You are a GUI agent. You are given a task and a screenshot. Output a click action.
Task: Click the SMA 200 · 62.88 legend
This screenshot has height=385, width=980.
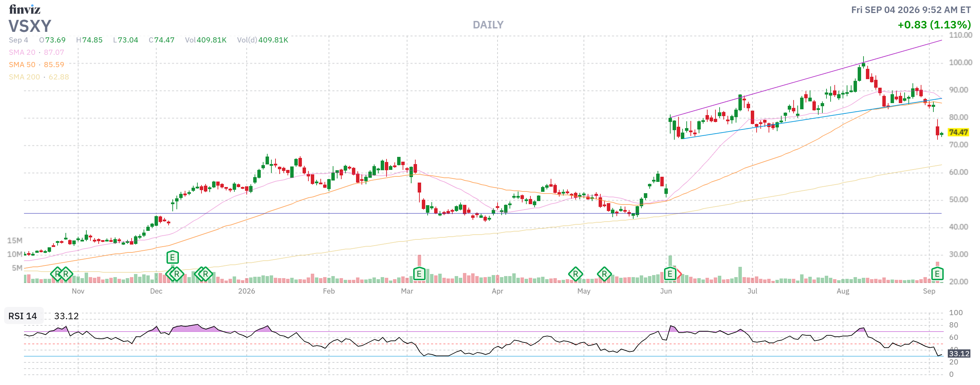[39, 77]
